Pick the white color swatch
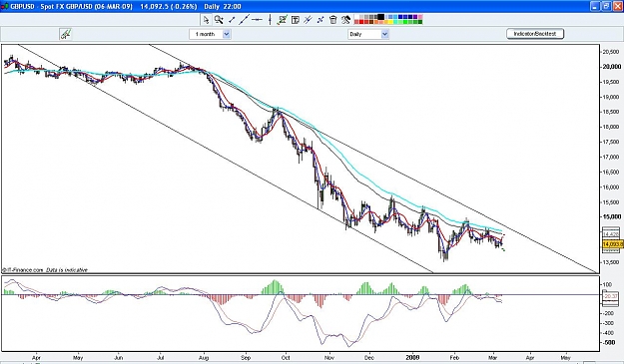624x364 pixels. click(x=356, y=17)
